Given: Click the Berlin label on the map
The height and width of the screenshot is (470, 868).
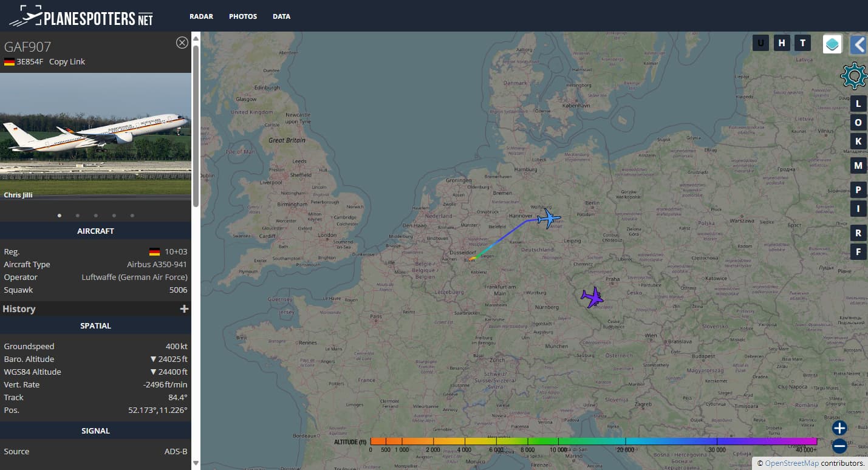Looking at the screenshot, I should coord(592,203).
